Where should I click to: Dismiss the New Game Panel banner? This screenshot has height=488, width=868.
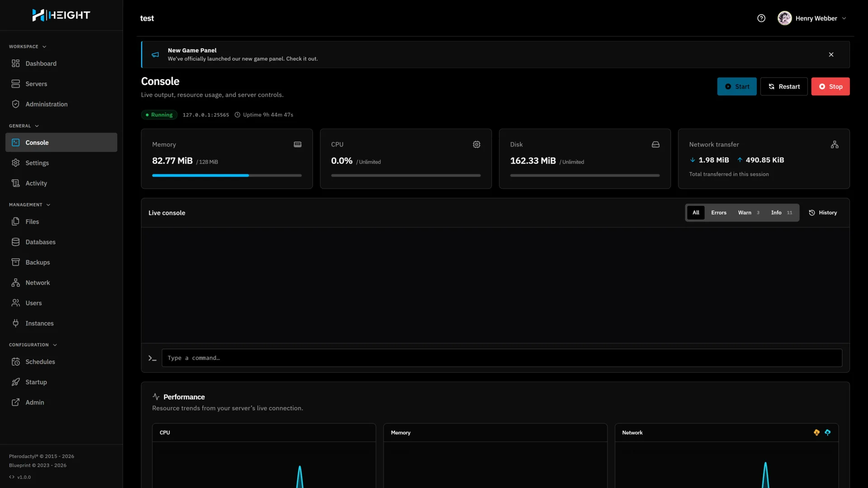pos(831,55)
